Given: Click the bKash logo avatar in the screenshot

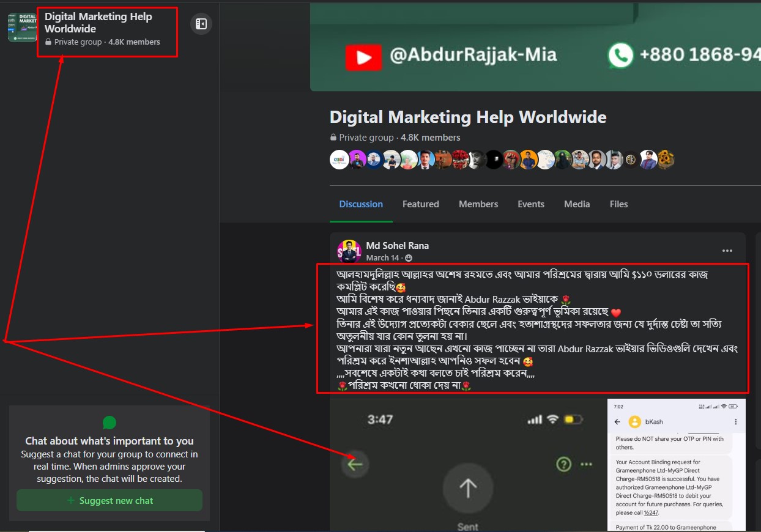Looking at the screenshot, I should tap(634, 422).
